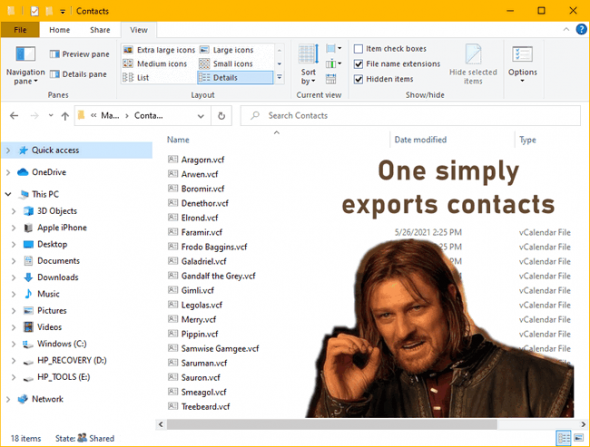Open the Navigation pane menu

pos(25,65)
